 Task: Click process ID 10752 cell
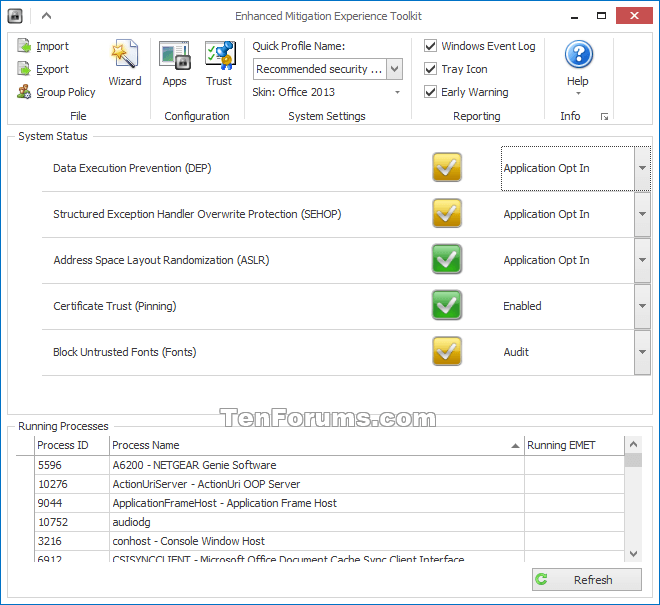point(72,522)
